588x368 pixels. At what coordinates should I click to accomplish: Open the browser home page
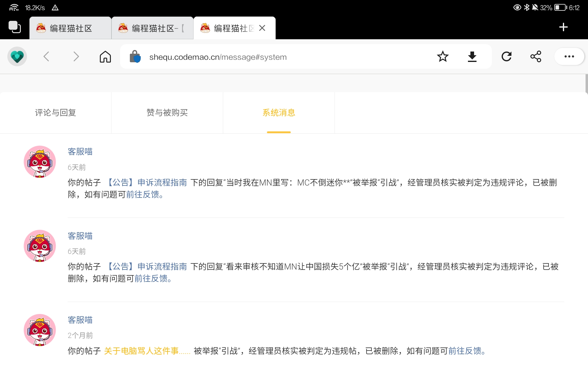coord(105,56)
